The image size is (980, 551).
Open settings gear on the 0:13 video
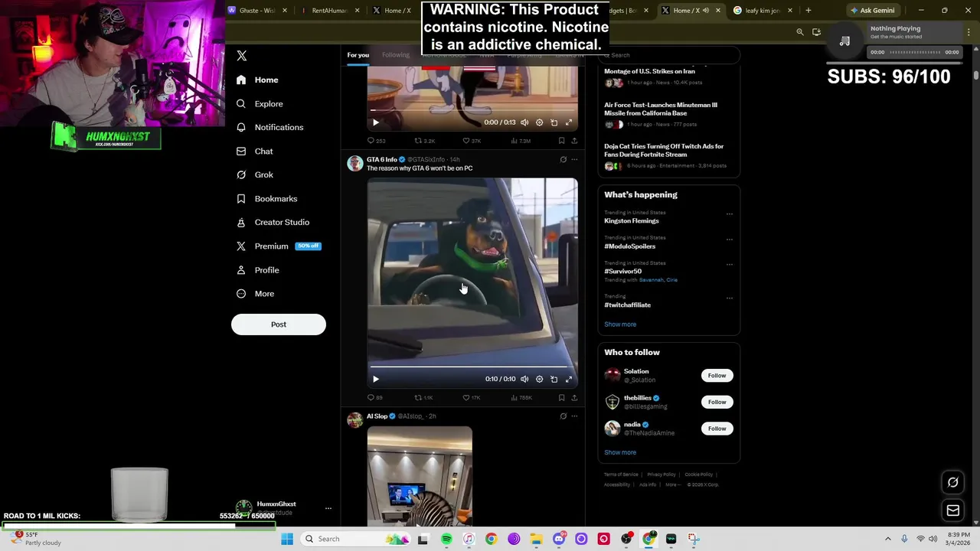pyautogui.click(x=539, y=122)
